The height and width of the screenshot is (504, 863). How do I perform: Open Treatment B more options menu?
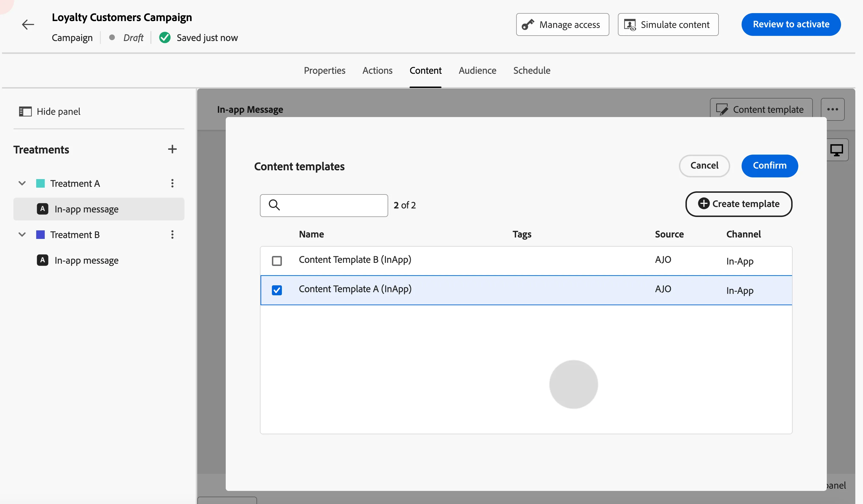pos(172,235)
